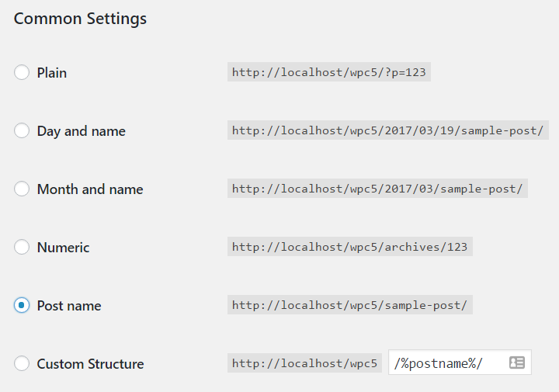Screen dimensions: 559x392
Task: Pick the Custom Structure radio button
Action: pos(22,364)
